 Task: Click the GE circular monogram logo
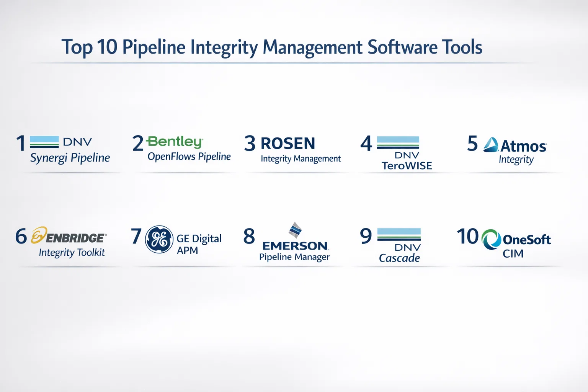tap(159, 239)
